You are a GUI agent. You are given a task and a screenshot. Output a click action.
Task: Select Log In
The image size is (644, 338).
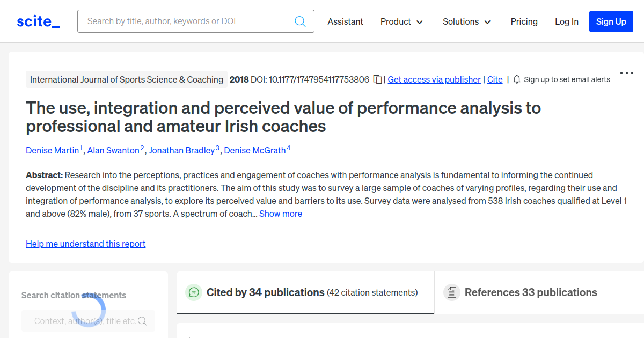click(567, 21)
